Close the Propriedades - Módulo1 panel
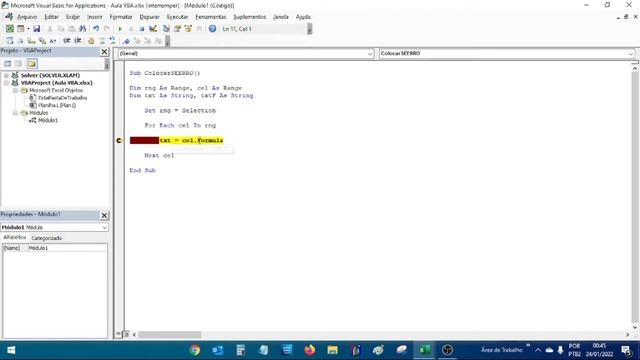This screenshot has height=360, width=640. (x=104, y=215)
